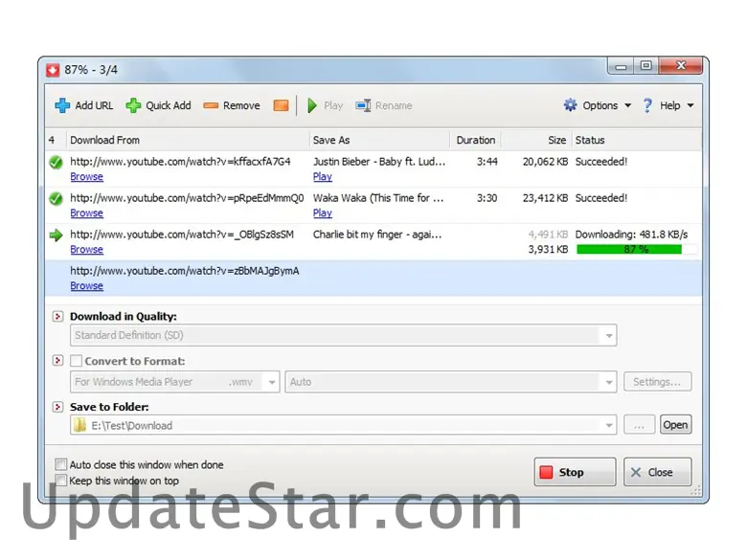This screenshot has width=747, height=560.
Task: Expand the Save to Folder section arrow
Action: coord(57,407)
